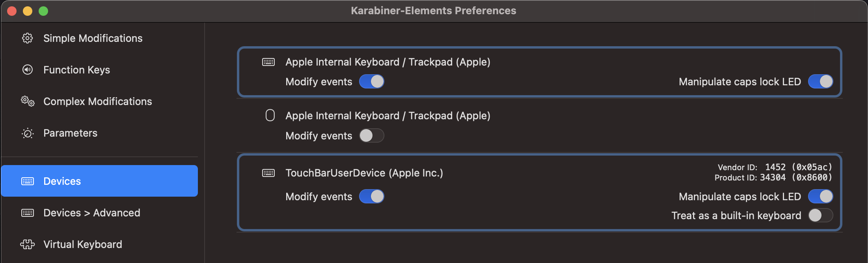Click the Devices > Advanced keyboard icon
Screen dimensions: 868x263
27,212
